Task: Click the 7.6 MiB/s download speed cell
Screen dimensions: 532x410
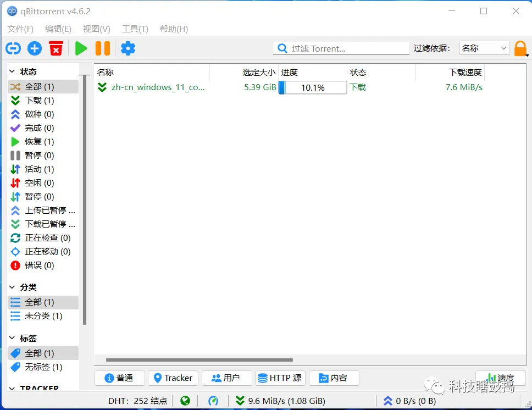Action: [x=464, y=87]
